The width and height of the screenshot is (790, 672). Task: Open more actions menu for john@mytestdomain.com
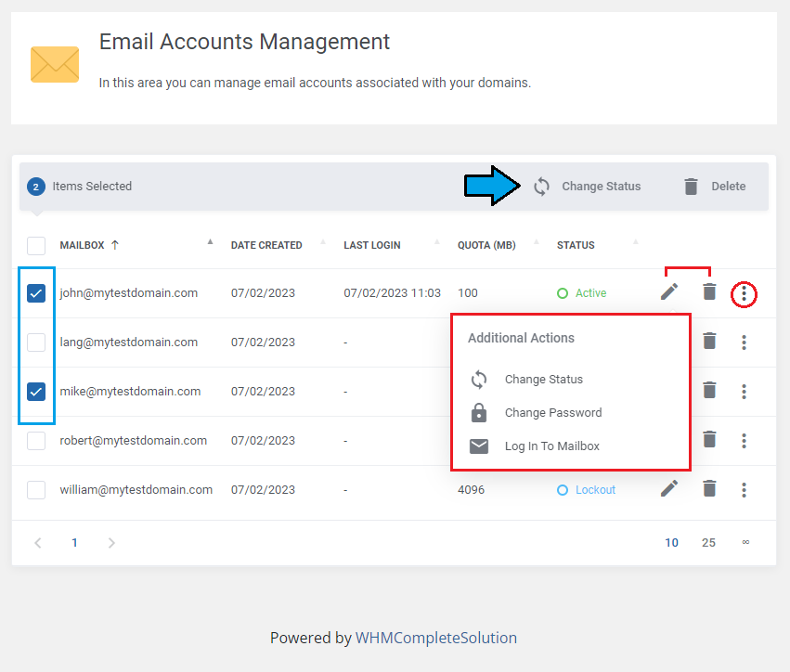tap(744, 293)
